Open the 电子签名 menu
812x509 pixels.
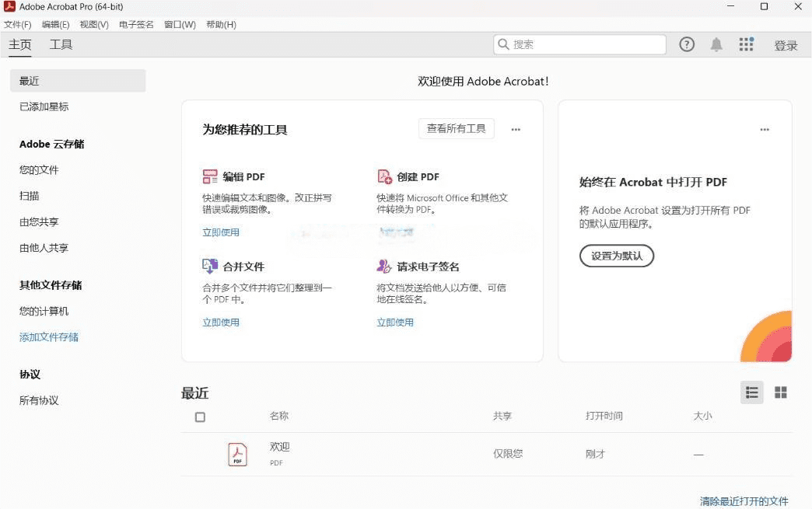(x=136, y=24)
